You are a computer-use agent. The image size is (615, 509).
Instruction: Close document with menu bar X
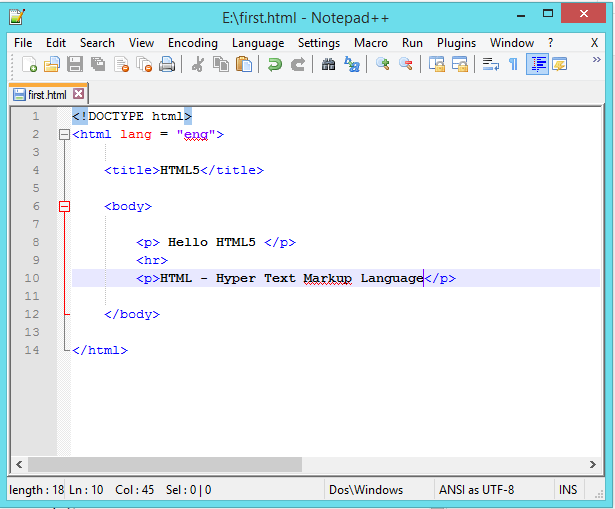coord(594,43)
